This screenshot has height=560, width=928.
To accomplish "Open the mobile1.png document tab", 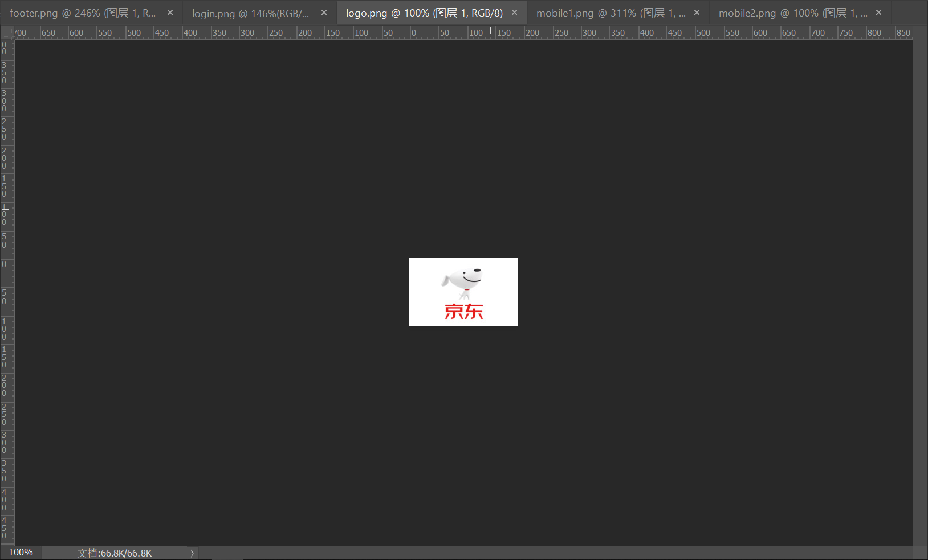I will (611, 13).
